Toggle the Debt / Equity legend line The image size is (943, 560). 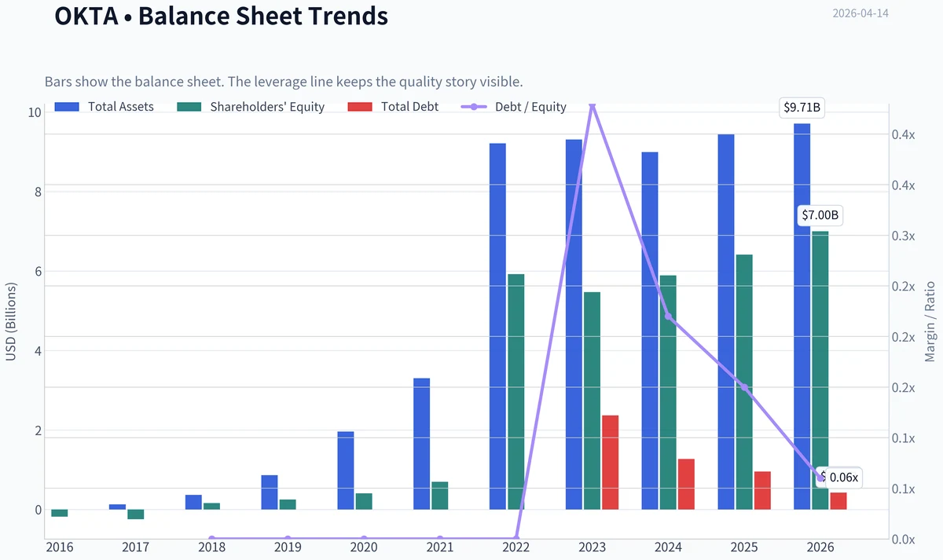(514, 106)
